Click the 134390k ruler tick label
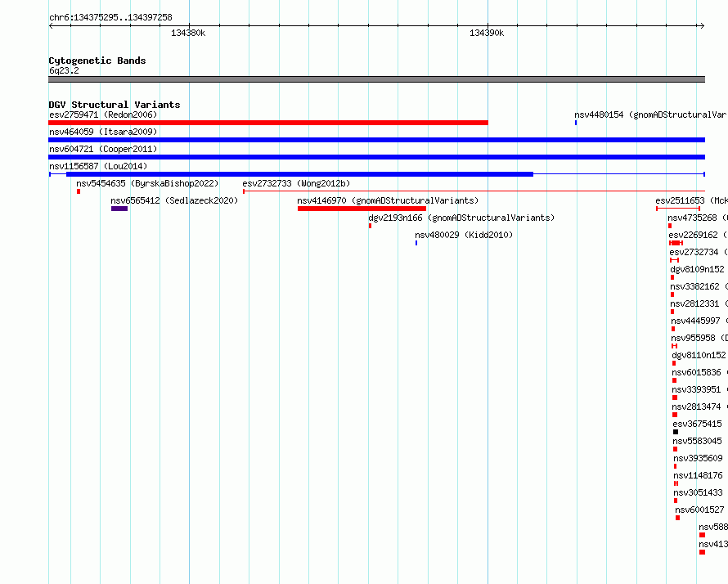728x584 pixels. [487, 33]
